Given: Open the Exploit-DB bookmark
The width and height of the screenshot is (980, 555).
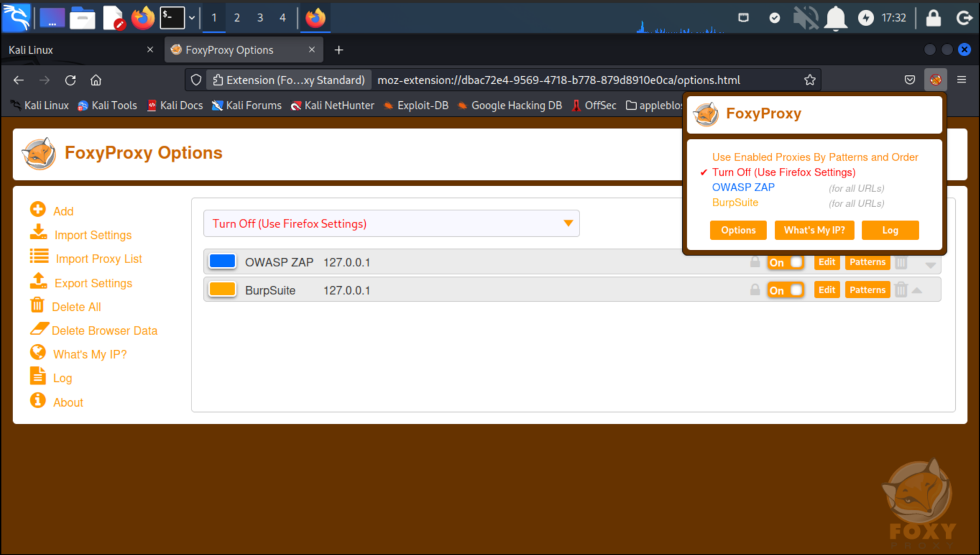Looking at the screenshot, I should [416, 105].
